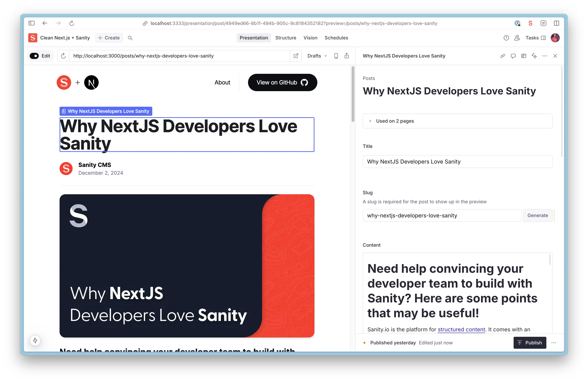Open the document actions ellipsis menu
Screen dimensions: 588x382
click(x=545, y=56)
